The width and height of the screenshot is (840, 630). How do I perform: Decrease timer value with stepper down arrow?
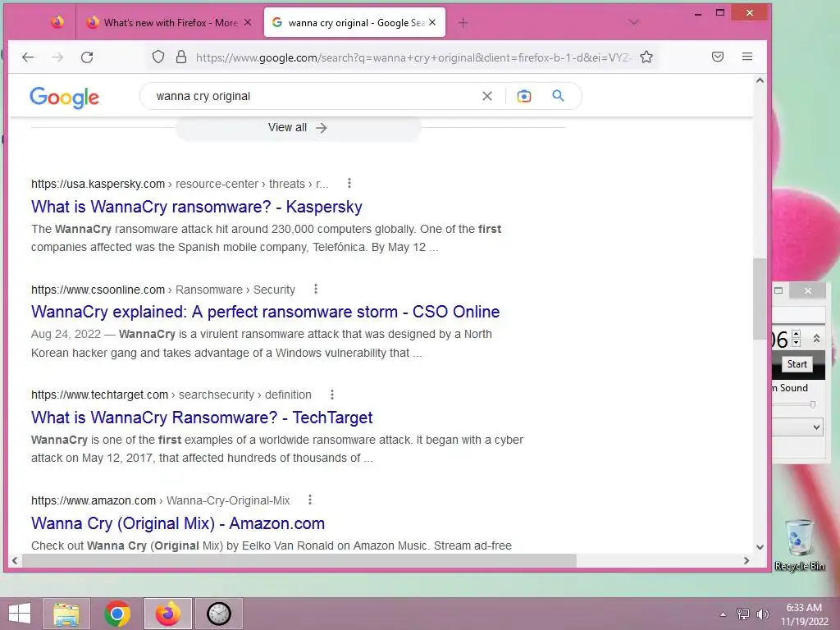point(796,343)
